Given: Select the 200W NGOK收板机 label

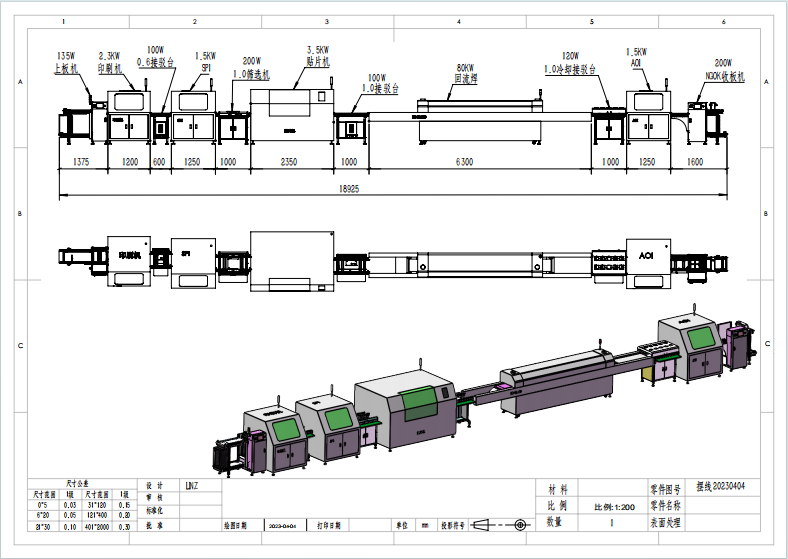Looking at the screenshot, I should click(x=711, y=68).
